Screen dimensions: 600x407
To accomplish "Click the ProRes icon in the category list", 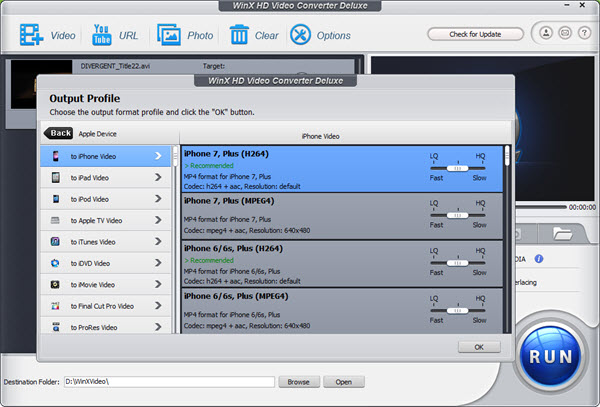I will [56, 327].
